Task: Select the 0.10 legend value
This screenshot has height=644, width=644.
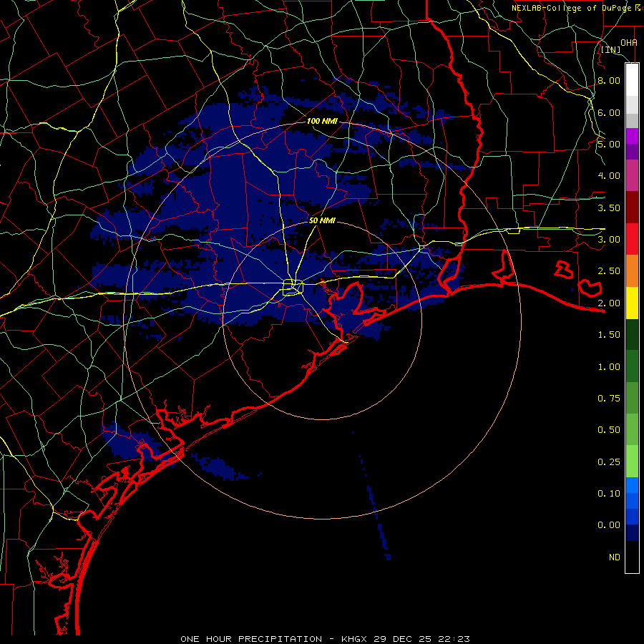Action: pyautogui.click(x=609, y=494)
